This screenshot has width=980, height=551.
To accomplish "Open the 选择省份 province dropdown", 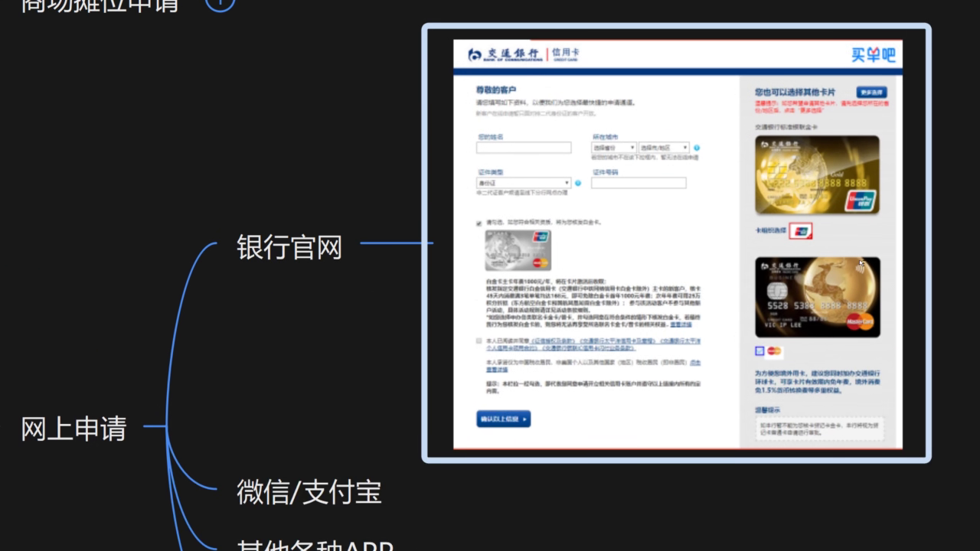I will pos(613,148).
